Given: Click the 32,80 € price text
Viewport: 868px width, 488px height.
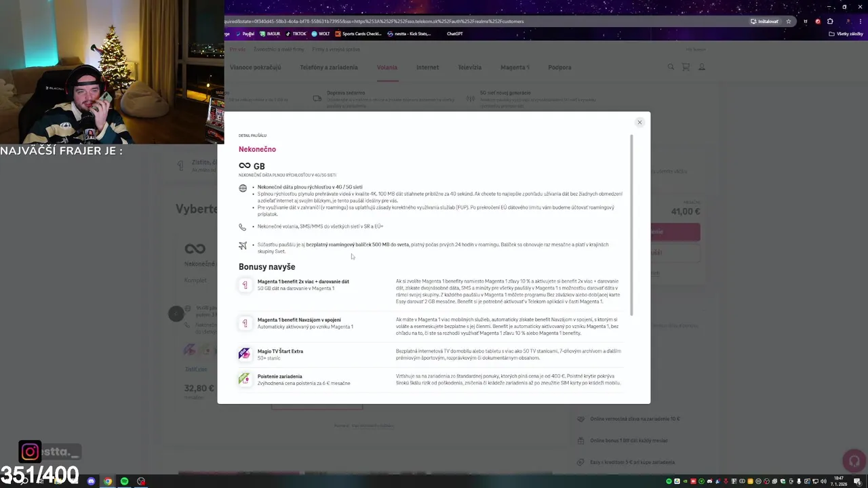Looking at the screenshot, I should pos(199,388).
